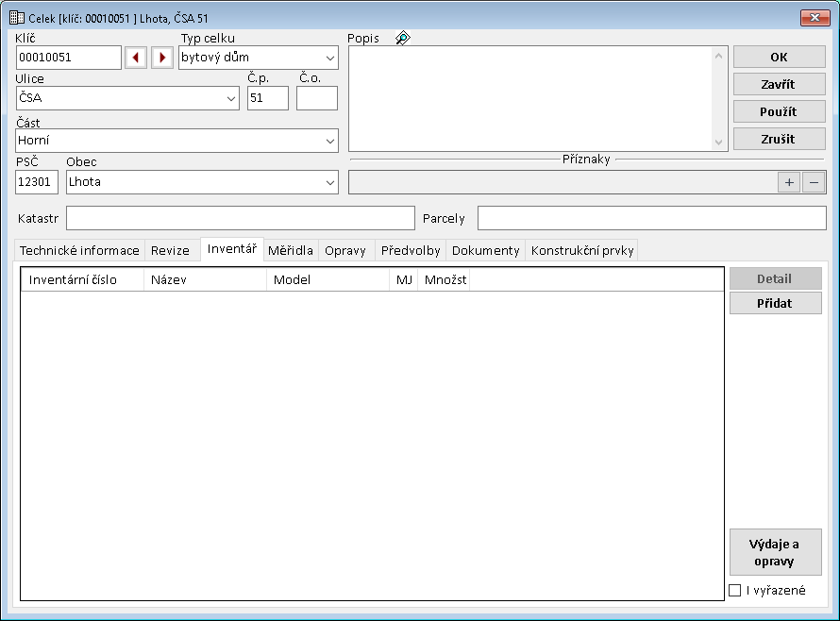Expand the Typ celku dropdown
Image resolution: width=840 pixels, height=621 pixels.
(329, 58)
